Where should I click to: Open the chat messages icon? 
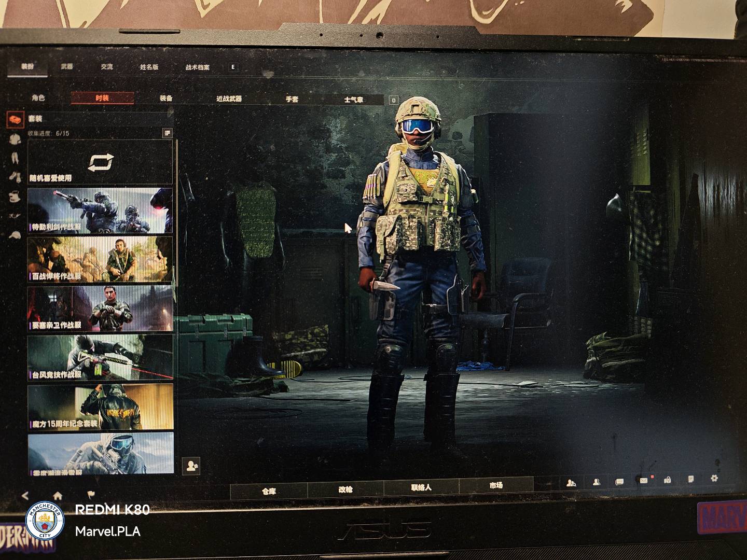click(619, 482)
